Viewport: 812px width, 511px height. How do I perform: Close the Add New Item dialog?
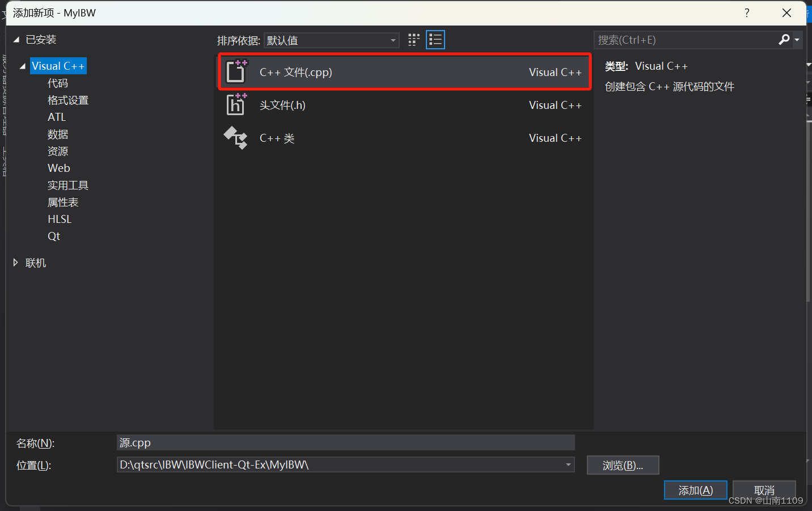tap(786, 12)
